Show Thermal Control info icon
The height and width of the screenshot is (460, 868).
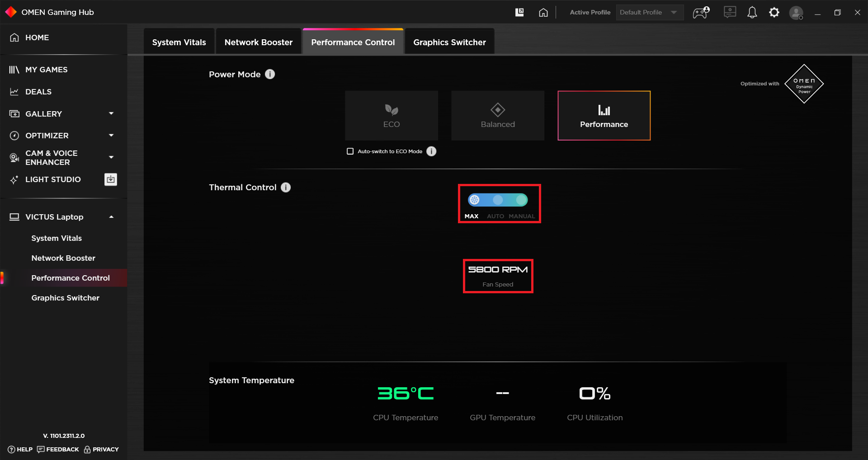(x=286, y=187)
